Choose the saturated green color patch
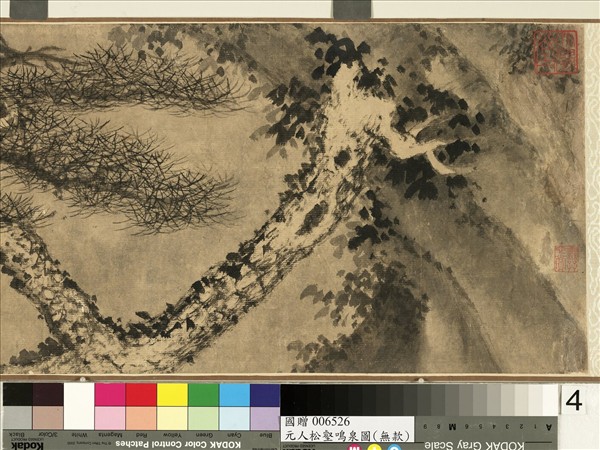The width and height of the screenshot is (600, 450). coord(203,395)
